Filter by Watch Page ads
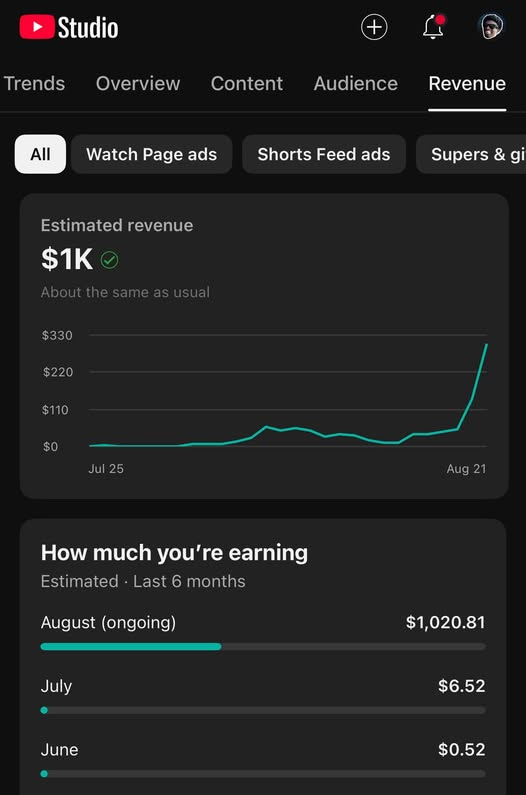 pos(152,154)
